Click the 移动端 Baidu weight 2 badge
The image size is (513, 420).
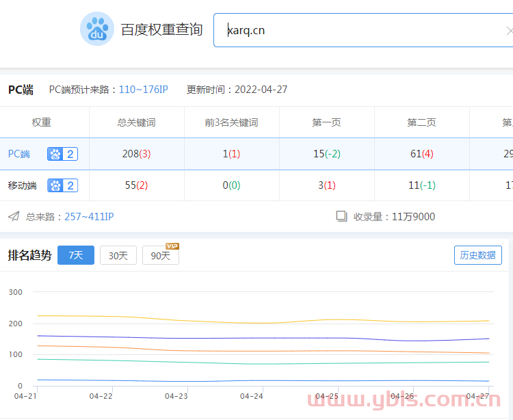[62, 185]
